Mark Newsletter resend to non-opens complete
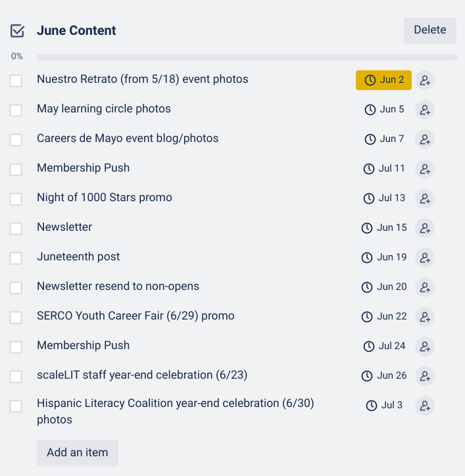This screenshot has width=465, height=476. (x=16, y=287)
